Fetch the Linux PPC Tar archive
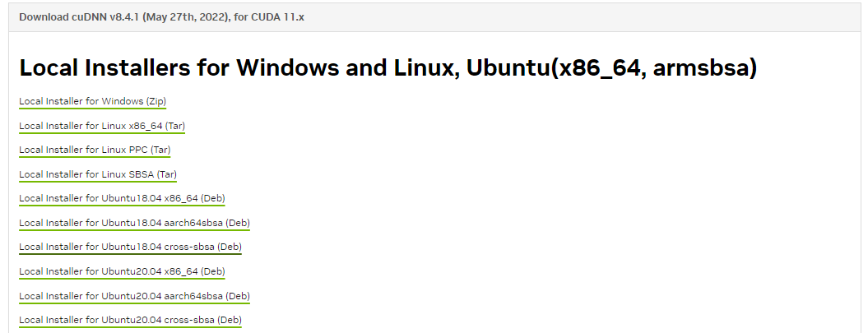 pos(95,150)
